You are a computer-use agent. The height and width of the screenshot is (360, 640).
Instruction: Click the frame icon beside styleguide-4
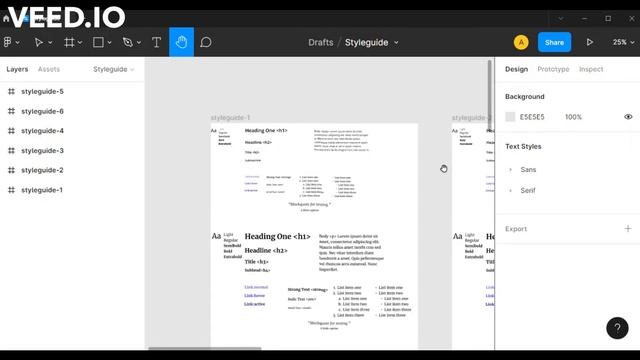click(11, 131)
